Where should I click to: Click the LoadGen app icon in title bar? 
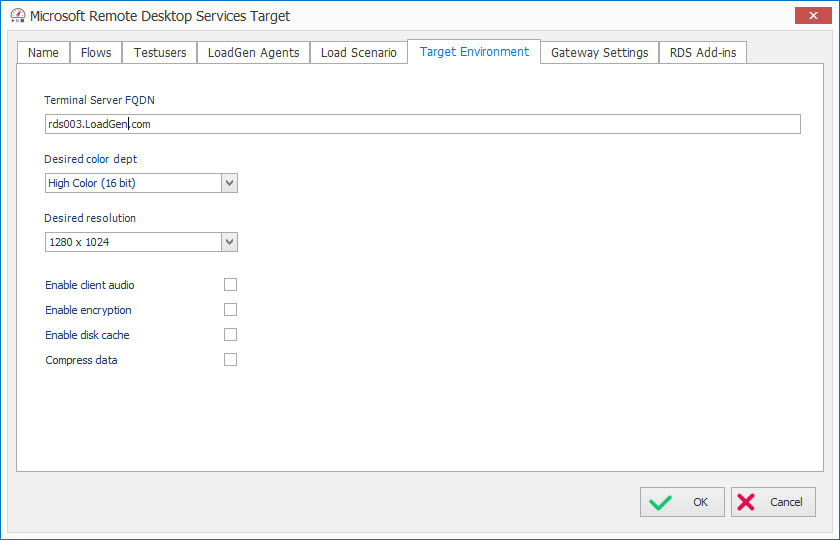(x=18, y=16)
